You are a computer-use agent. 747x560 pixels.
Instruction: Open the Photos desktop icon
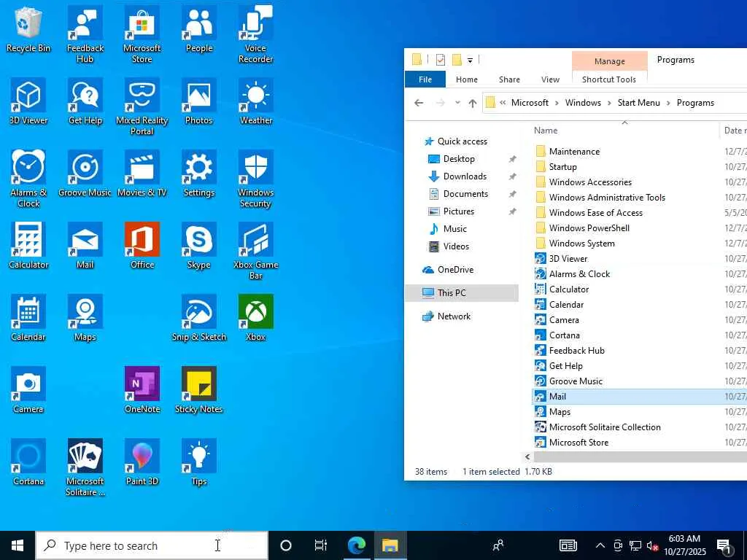click(x=198, y=101)
